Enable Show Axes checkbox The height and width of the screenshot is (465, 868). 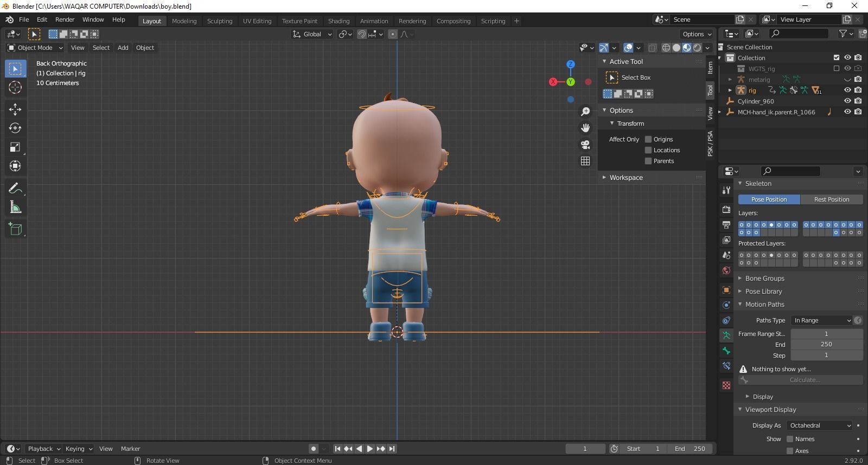coord(790,451)
